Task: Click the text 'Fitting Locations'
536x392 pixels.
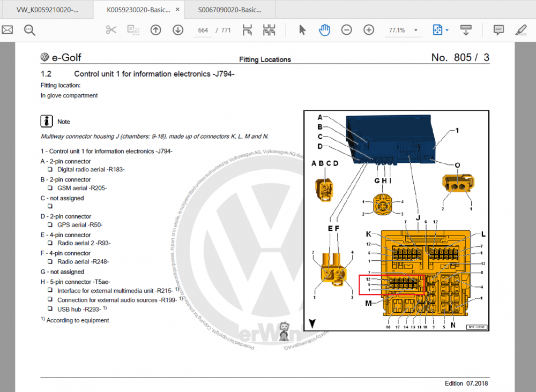Action: click(265, 59)
